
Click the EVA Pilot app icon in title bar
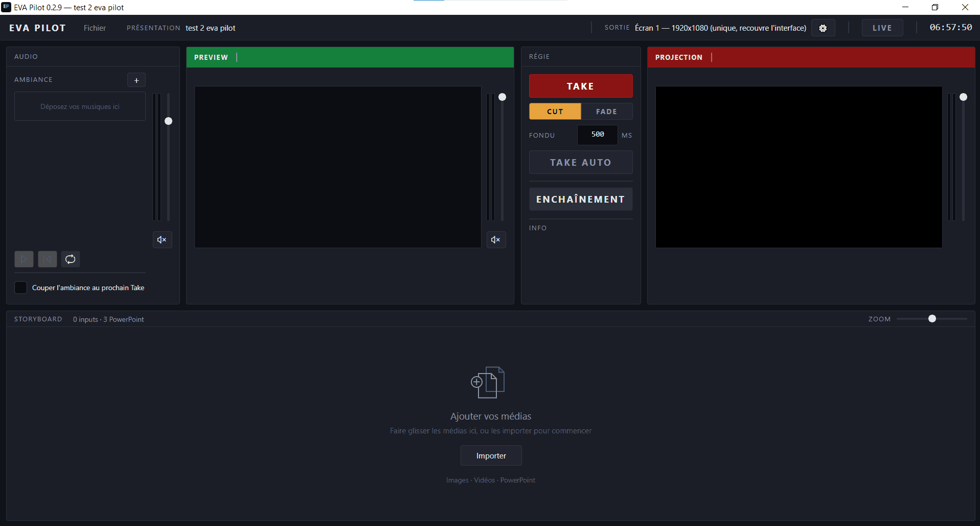tap(6, 7)
